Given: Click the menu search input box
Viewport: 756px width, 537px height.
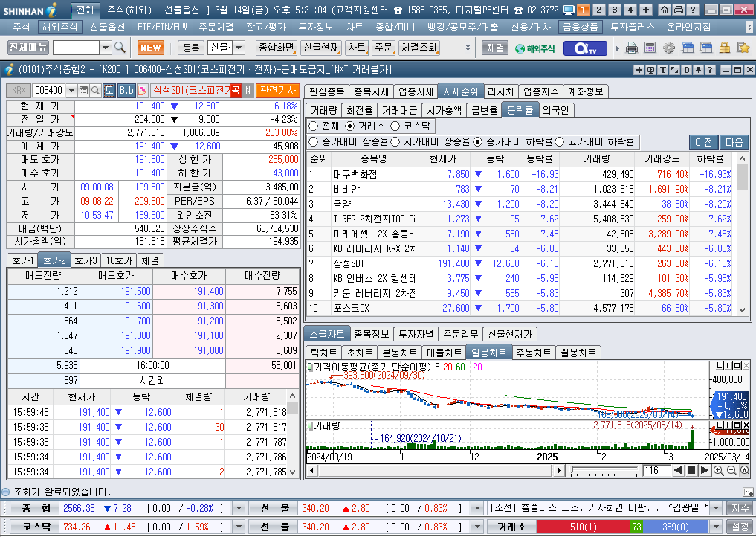Looking at the screenshot, I should coord(76,48).
